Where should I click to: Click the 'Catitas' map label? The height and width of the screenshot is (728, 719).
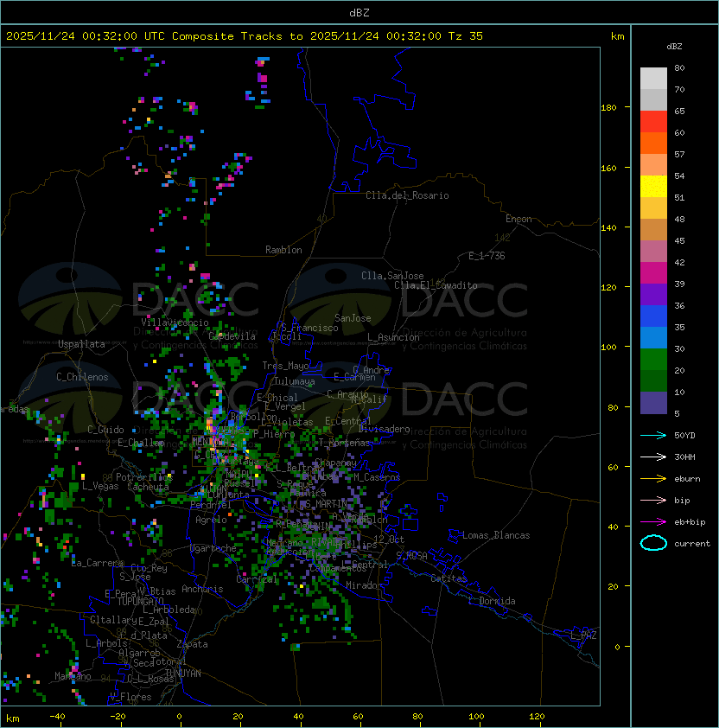[x=449, y=578]
